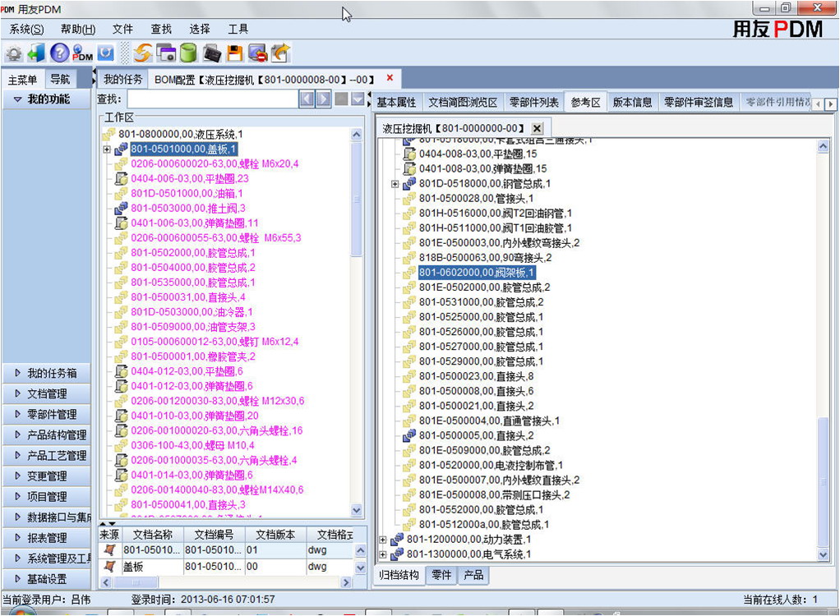Click the assembly icon beside 801-0503000 推土阀
Viewport: 840px width, 616px height.
click(122, 208)
